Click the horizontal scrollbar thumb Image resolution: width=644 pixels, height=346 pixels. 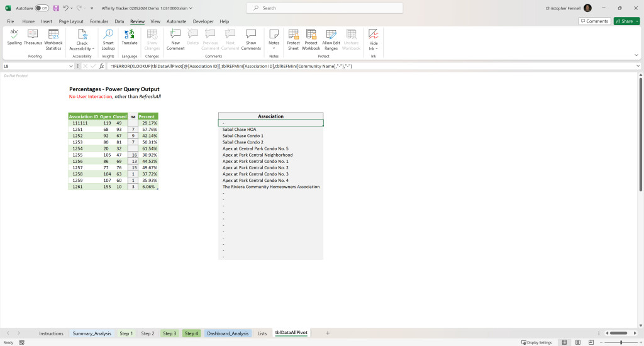point(618,333)
